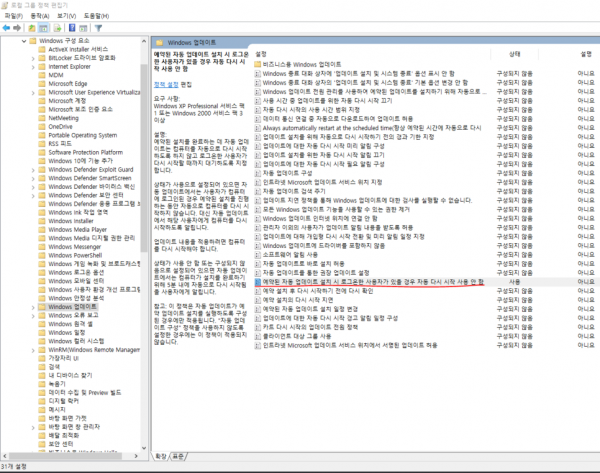Click the Filter funnel toolbar icon
This screenshot has width=600, height=473.
coord(98,28)
